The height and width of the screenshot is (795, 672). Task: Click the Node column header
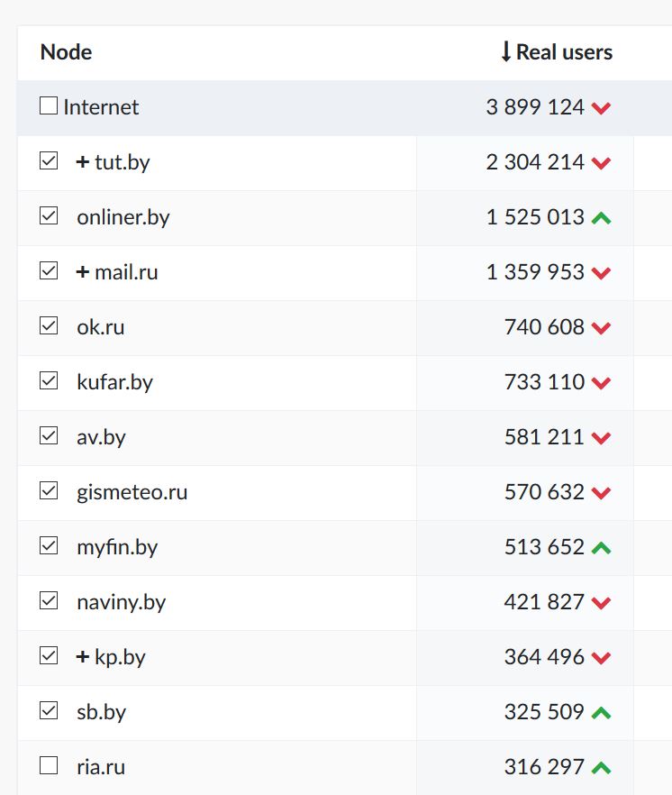point(66,52)
